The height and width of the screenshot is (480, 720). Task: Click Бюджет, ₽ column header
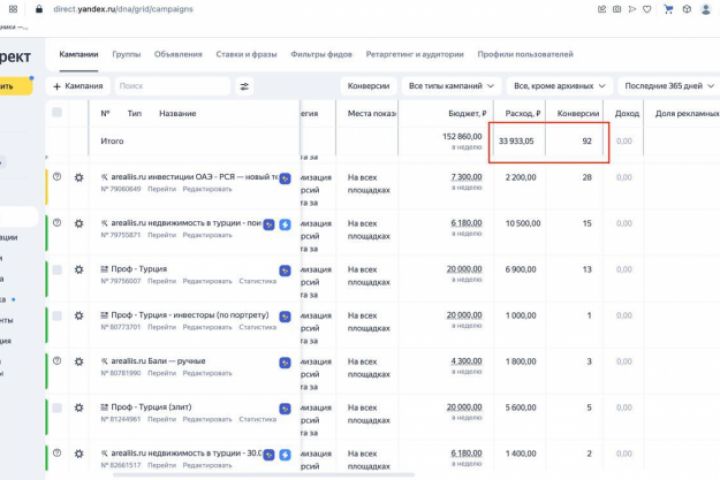pos(467,113)
